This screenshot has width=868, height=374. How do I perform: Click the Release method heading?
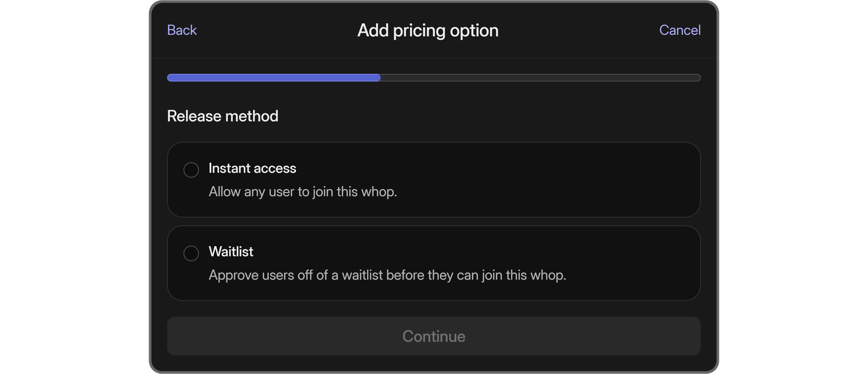[x=222, y=116]
